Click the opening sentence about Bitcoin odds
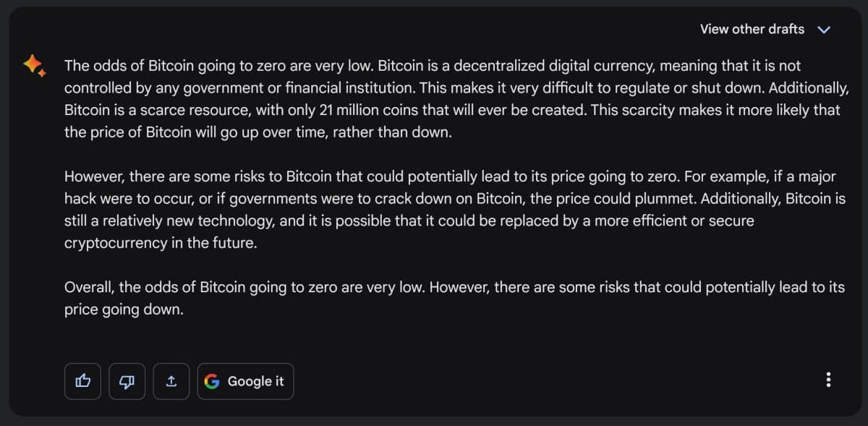 [219, 66]
